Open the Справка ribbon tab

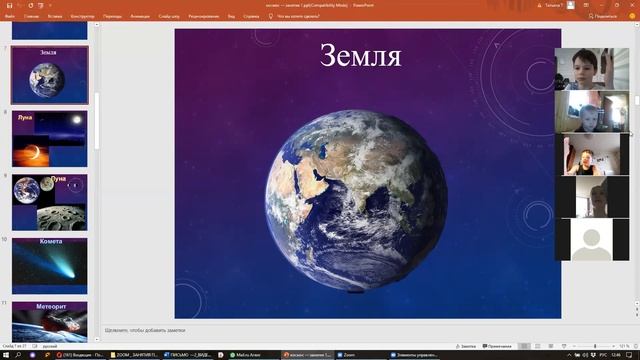[251, 16]
